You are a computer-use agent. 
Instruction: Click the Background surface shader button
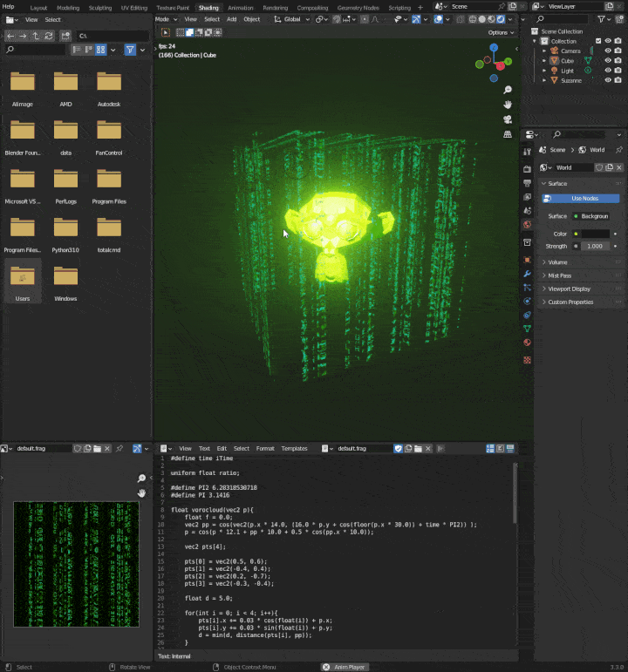point(590,216)
